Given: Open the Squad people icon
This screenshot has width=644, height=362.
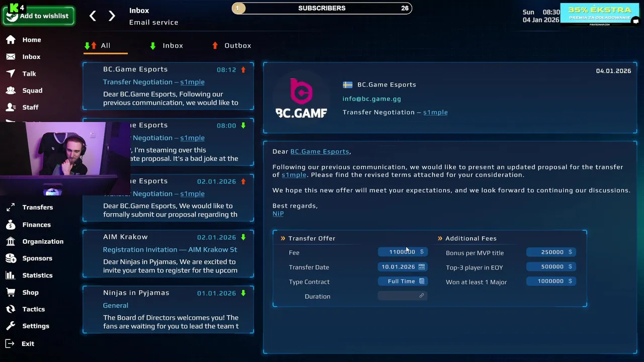Looking at the screenshot, I should pyautogui.click(x=11, y=90).
